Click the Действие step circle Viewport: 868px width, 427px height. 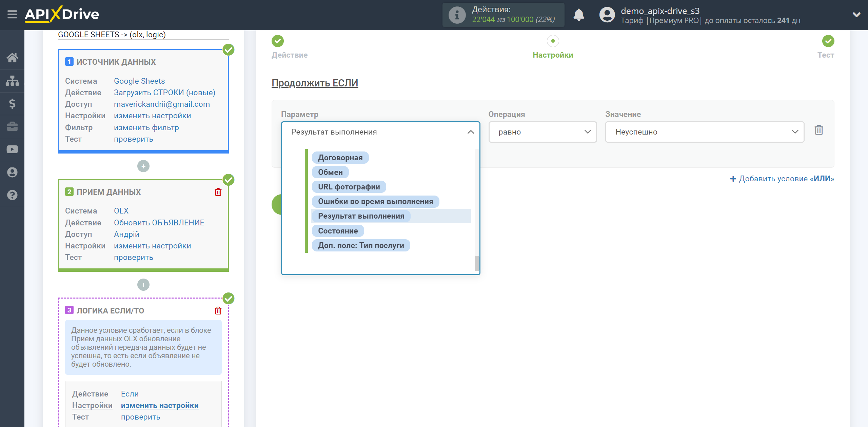(x=278, y=41)
